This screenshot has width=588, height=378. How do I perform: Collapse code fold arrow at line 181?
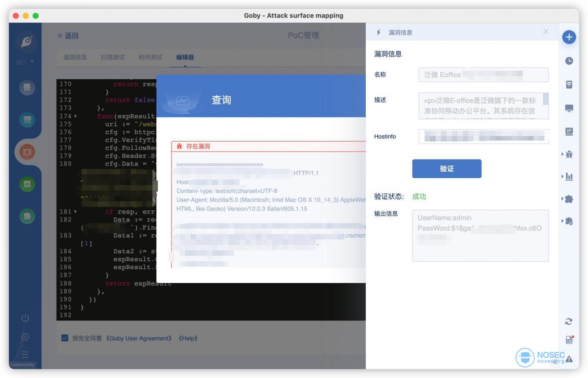click(75, 212)
